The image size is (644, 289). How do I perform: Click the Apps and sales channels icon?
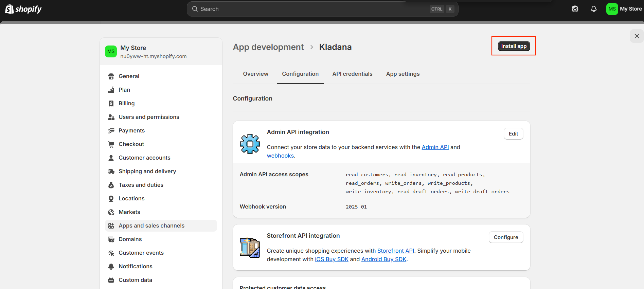click(x=111, y=226)
